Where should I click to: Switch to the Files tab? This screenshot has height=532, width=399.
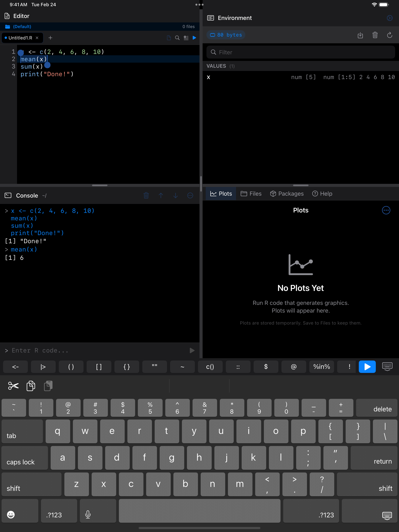pos(251,194)
